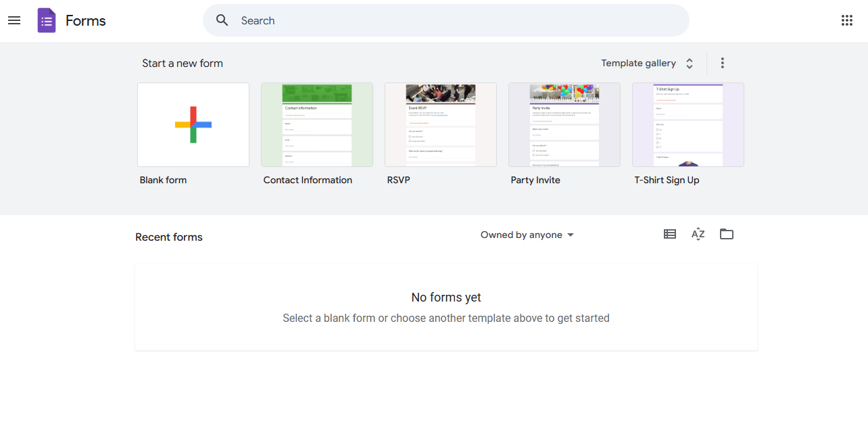
Task: Click the search magnifying glass icon
Action: pyautogui.click(x=222, y=20)
